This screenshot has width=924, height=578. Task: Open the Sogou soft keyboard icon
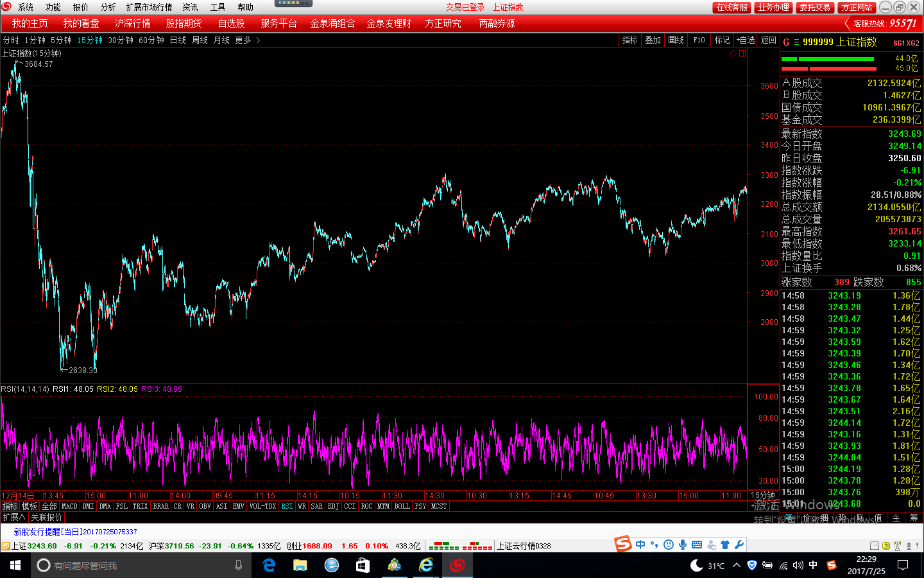697,545
